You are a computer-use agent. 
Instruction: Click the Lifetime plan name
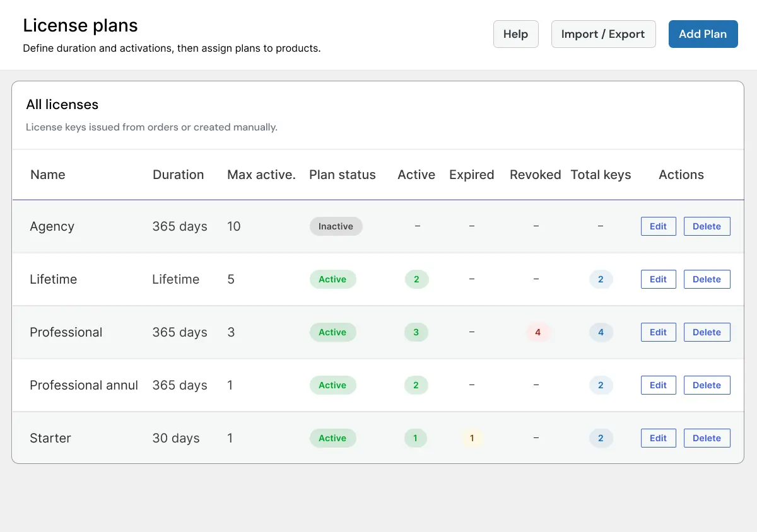(x=54, y=279)
